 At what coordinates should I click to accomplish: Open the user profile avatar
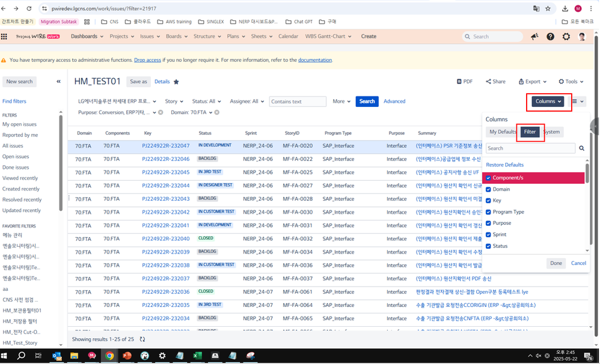click(x=582, y=36)
